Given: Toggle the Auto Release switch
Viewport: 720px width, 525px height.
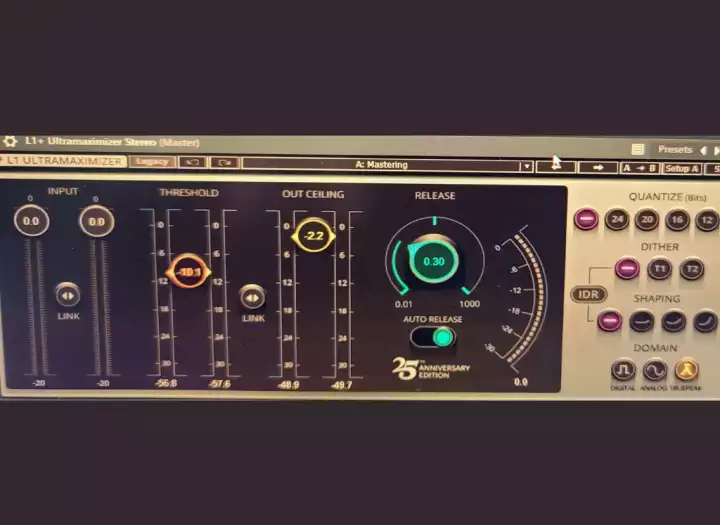Looking at the screenshot, I should [433, 338].
